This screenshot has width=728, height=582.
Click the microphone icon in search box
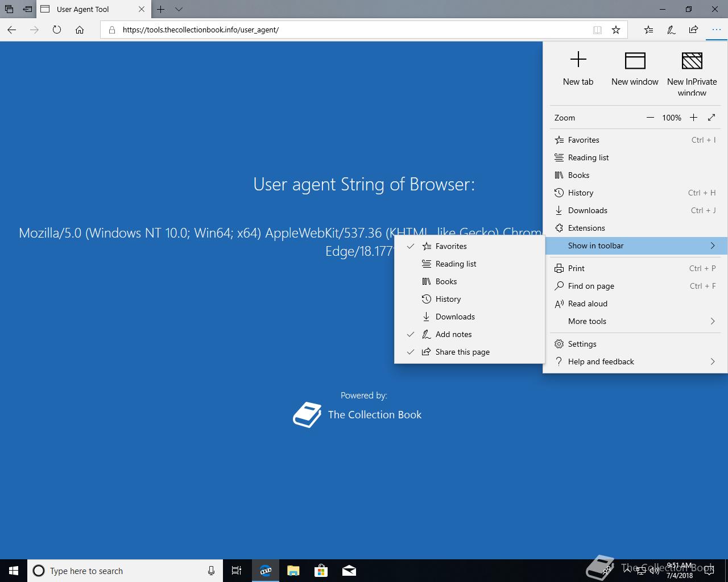coord(211,571)
